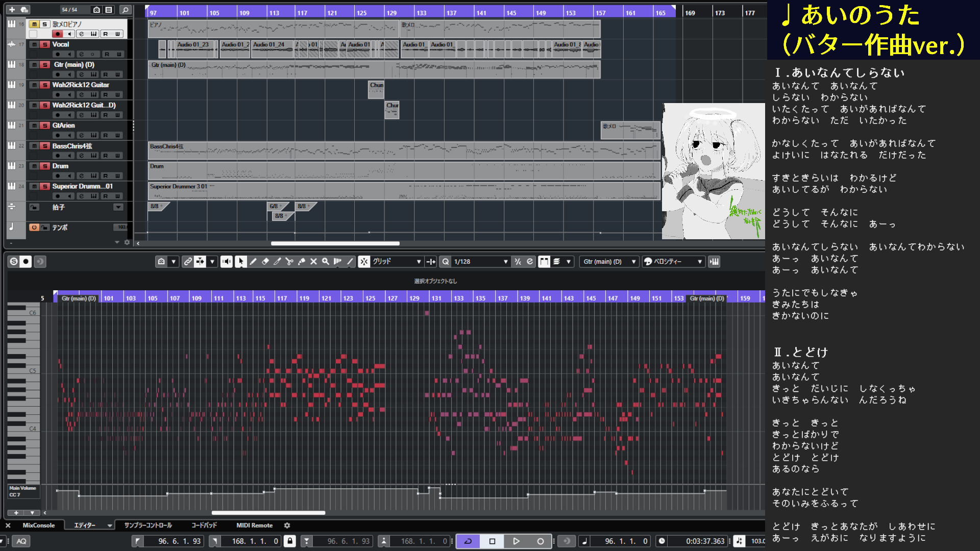Switch to the MixConsole tab
This screenshot has height=551, width=980.
[x=38, y=525]
